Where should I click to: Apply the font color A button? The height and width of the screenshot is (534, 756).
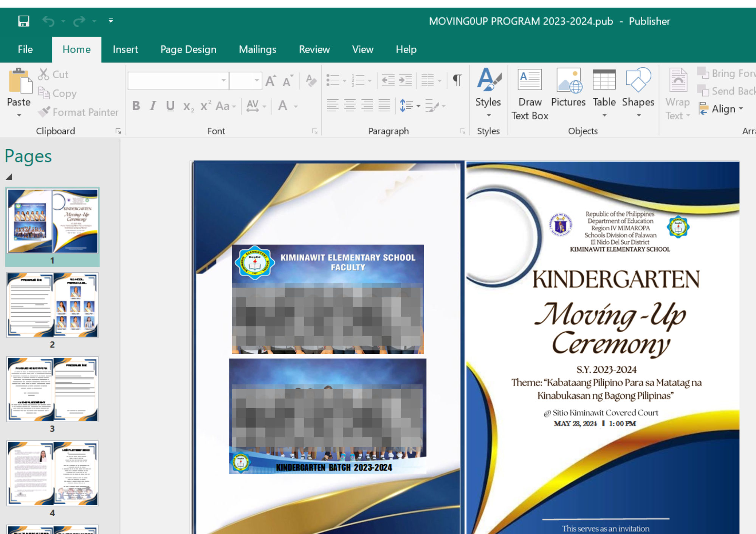283,106
